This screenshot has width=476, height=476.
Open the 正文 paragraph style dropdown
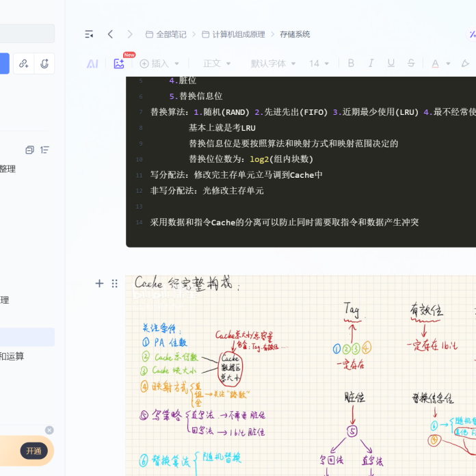(217, 64)
